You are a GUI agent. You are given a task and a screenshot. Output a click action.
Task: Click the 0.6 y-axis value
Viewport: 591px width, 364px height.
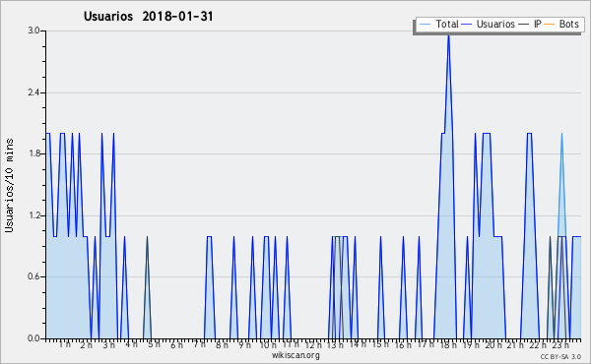coord(33,276)
